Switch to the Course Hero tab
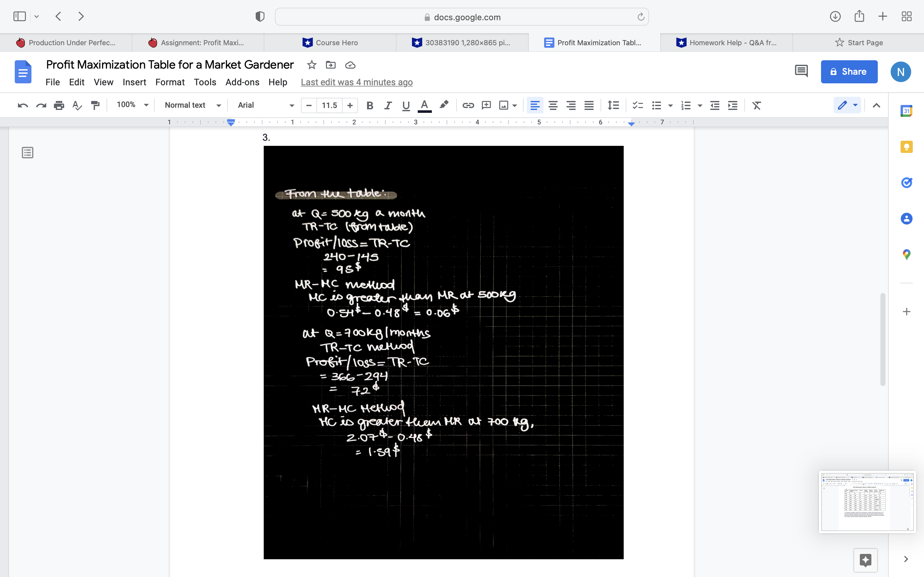This screenshot has height=577, width=924. (x=330, y=42)
